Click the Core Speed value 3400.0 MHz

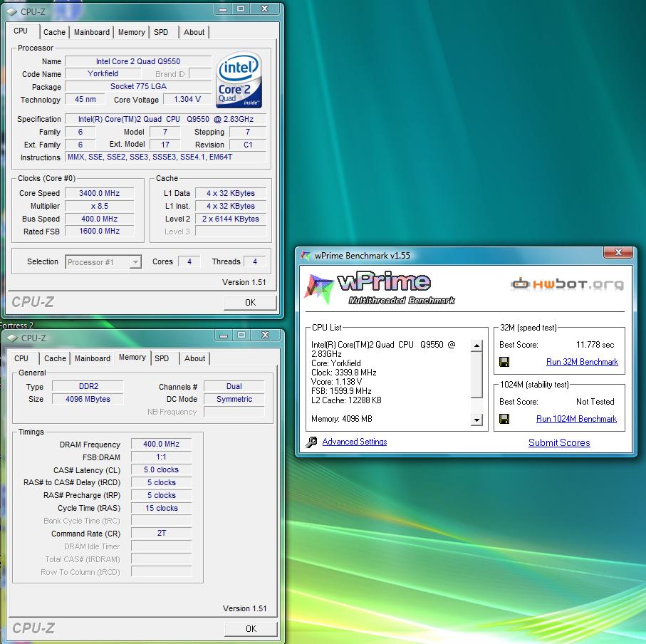coord(99,193)
